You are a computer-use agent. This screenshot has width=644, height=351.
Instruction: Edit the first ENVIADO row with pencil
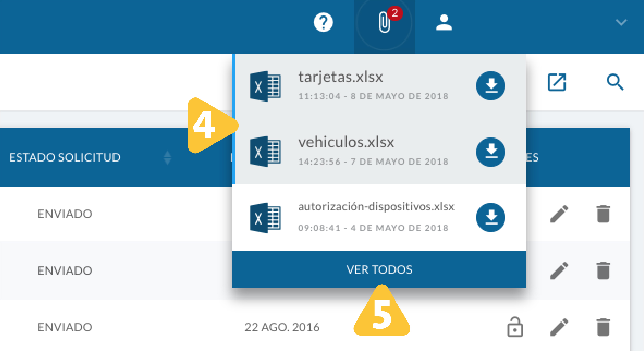point(559,214)
